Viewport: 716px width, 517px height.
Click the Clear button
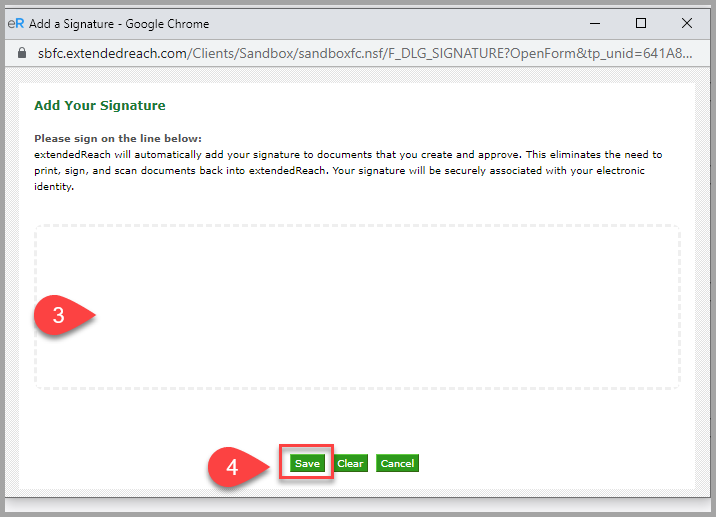click(x=350, y=463)
